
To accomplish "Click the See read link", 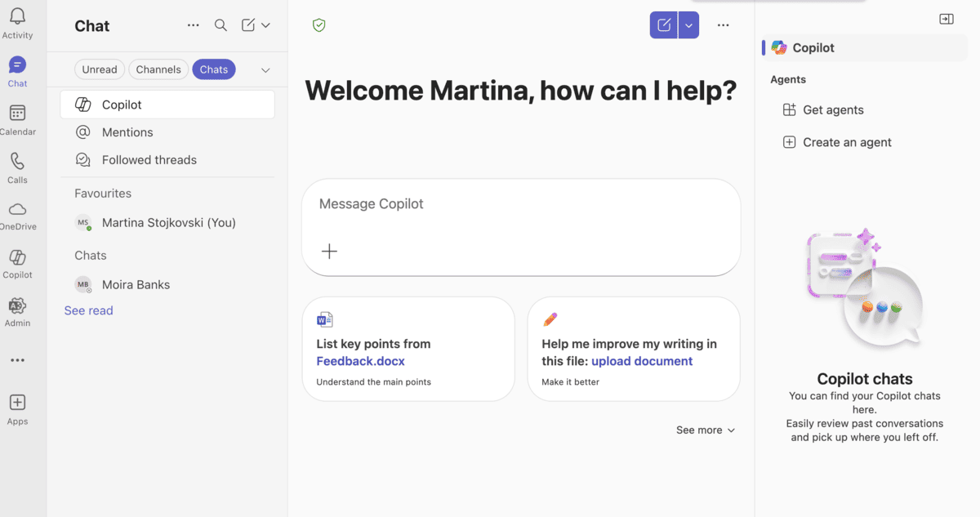I will click(88, 310).
